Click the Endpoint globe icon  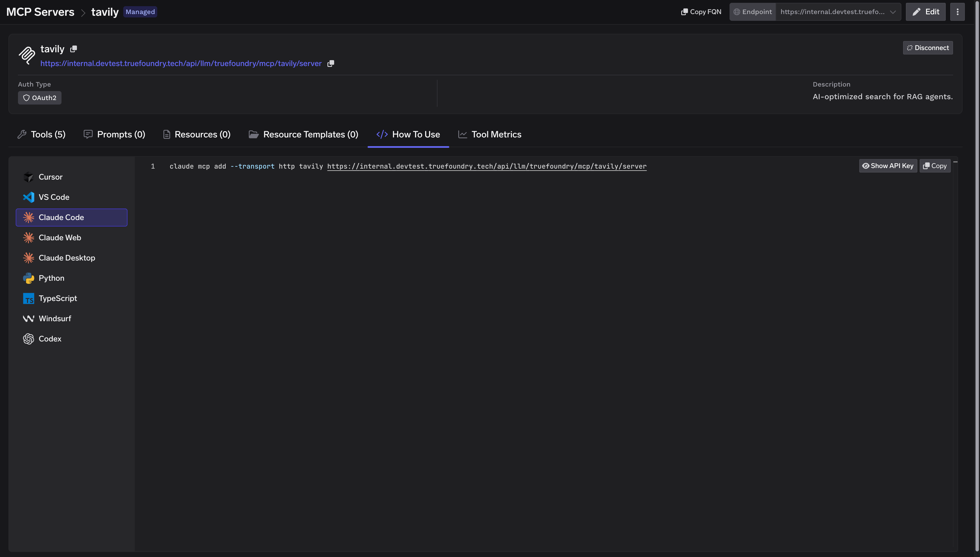point(737,12)
